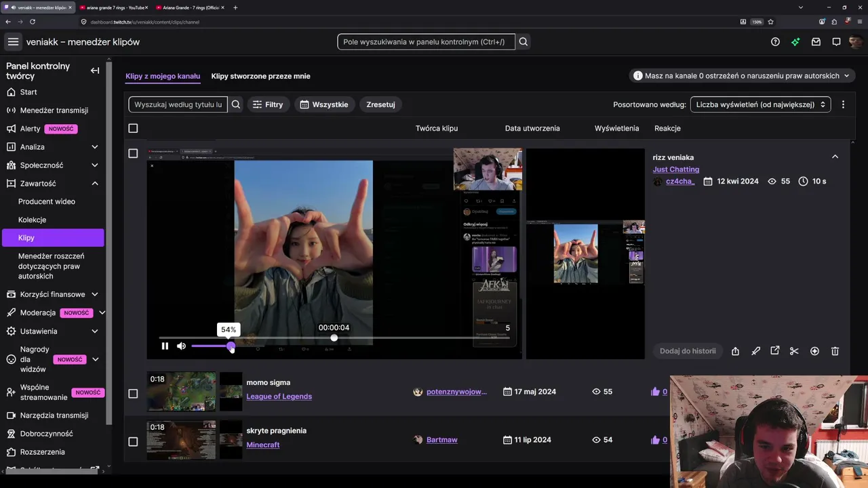Play the momo sigma clip thumbnail

click(x=181, y=392)
